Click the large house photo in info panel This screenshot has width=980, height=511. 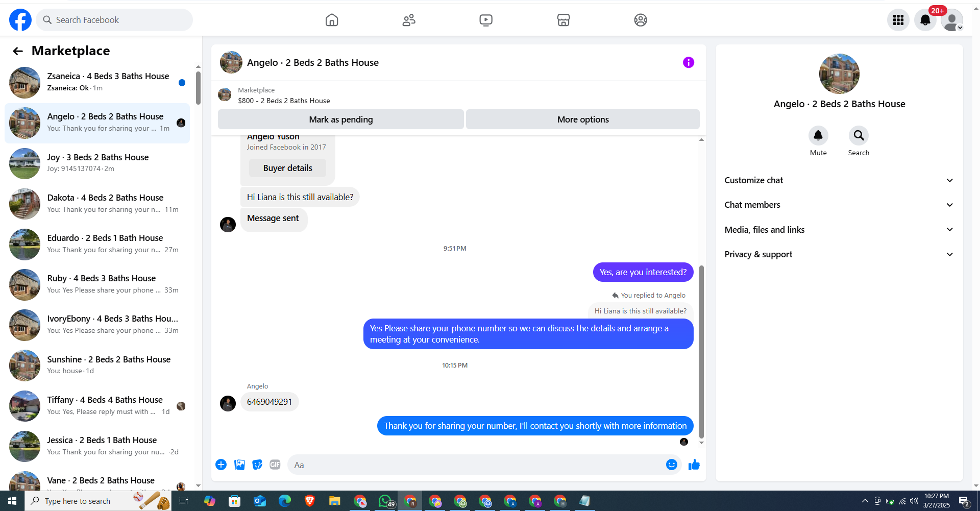coord(839,74)
